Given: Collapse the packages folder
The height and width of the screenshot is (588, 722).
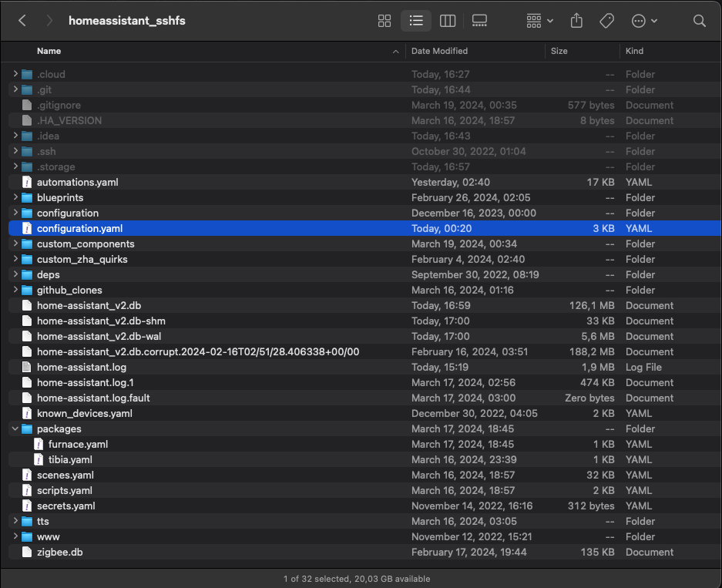Looking at the screenshot, I should tap(15, 428).
